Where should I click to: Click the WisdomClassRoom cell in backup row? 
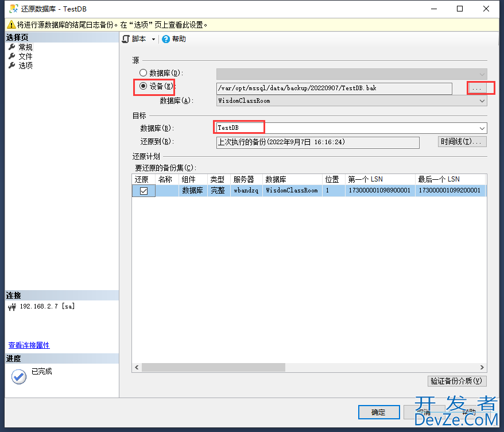tap(292, 190)
